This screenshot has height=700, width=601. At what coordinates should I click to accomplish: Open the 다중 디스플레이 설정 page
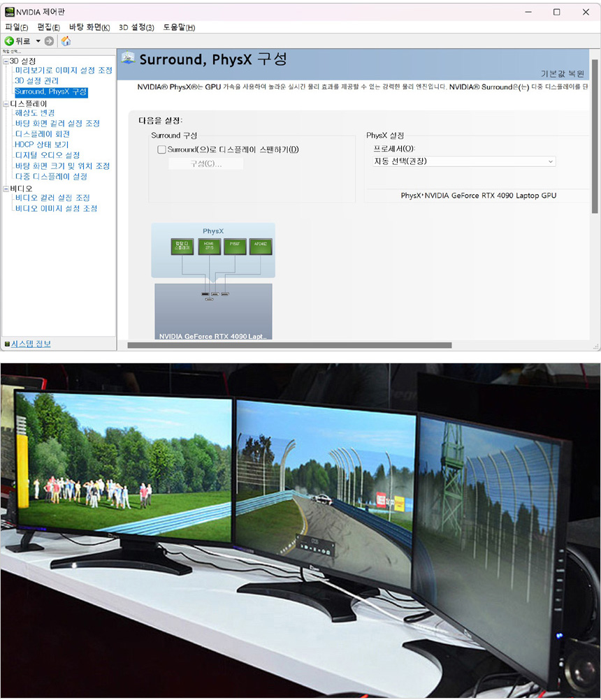pos(51,176)
